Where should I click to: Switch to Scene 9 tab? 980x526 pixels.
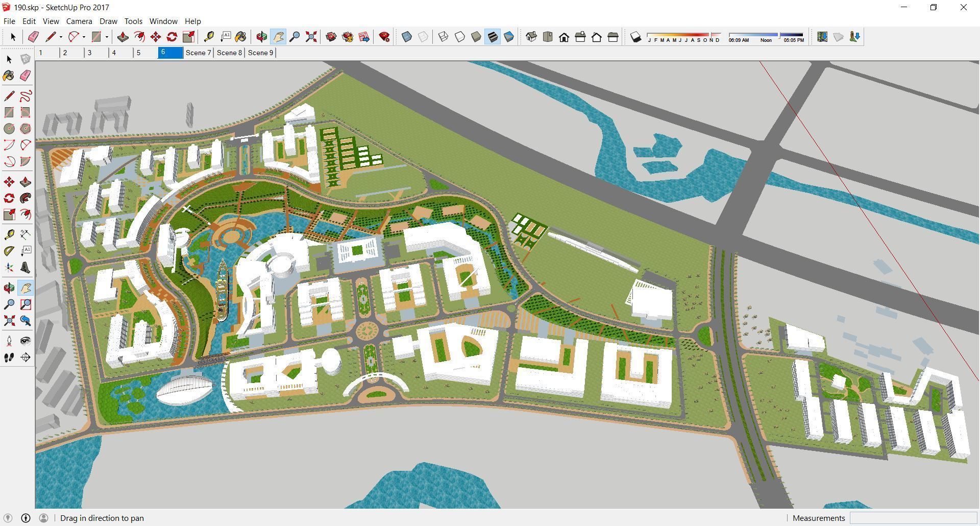coord(260,53)
